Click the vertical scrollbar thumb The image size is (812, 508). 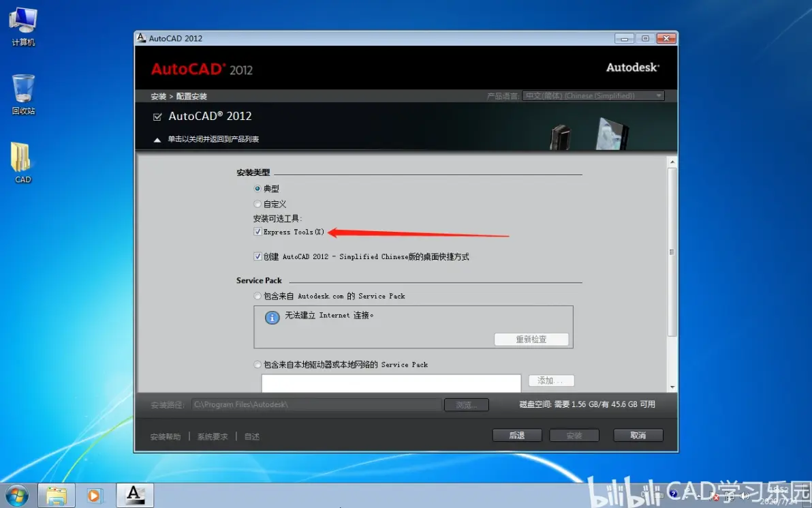pos(672,252)
